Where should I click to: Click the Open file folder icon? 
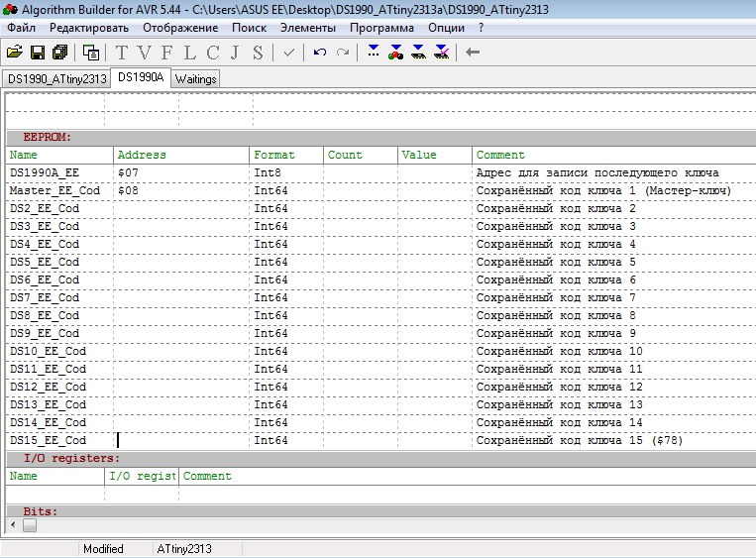[x=14, y=52]
